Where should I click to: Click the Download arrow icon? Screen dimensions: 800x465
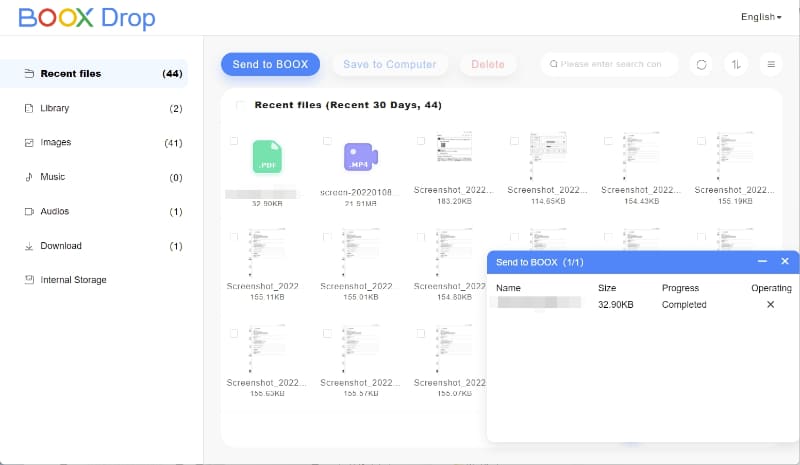[29, 246]
